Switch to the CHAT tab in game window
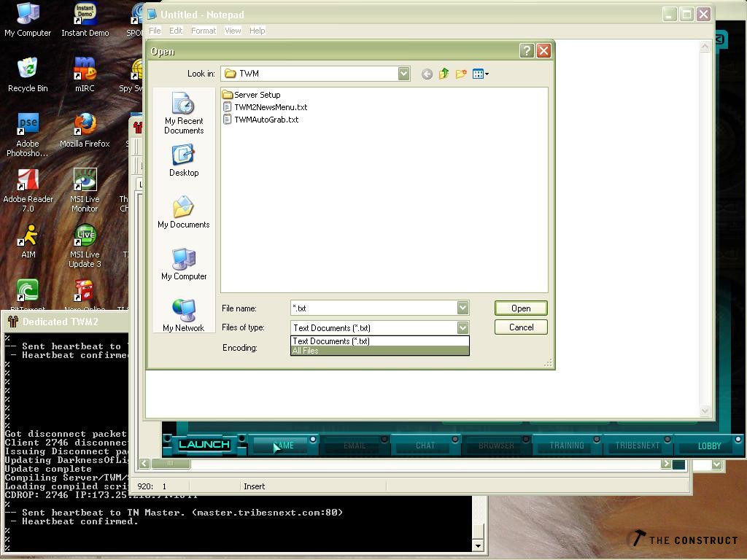Viewport: 747px width, 560px height. (425, 446)
